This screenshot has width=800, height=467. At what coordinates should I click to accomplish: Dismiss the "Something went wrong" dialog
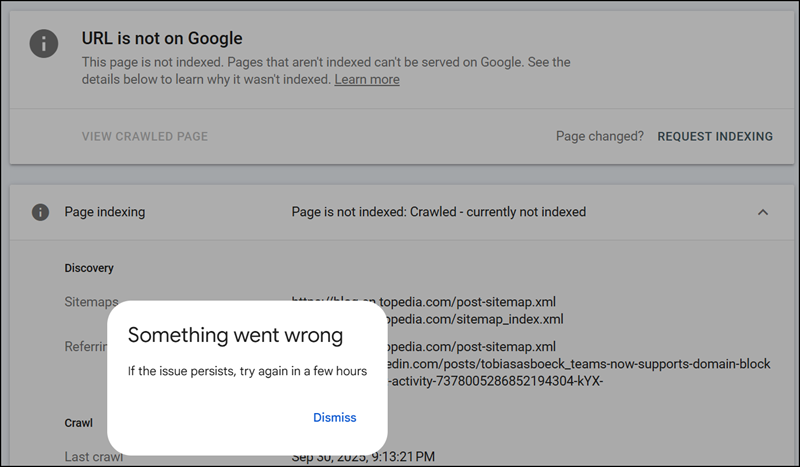click(334, 417)
